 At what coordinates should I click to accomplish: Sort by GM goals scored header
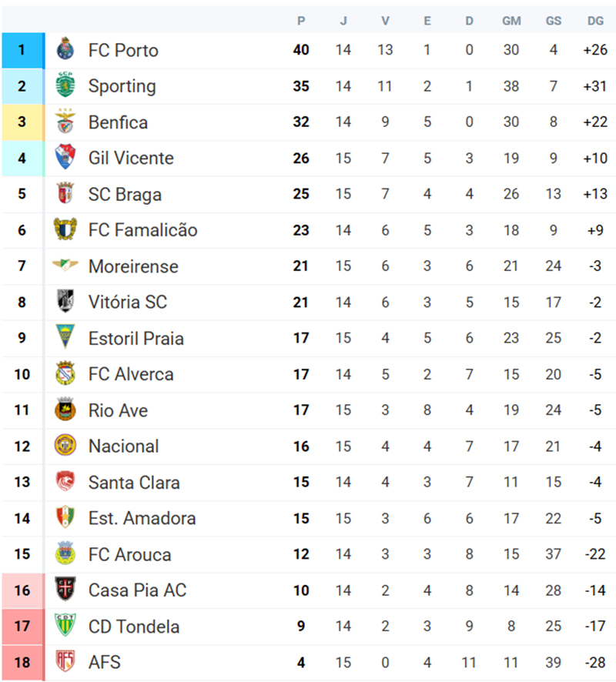tap(511, 21)
